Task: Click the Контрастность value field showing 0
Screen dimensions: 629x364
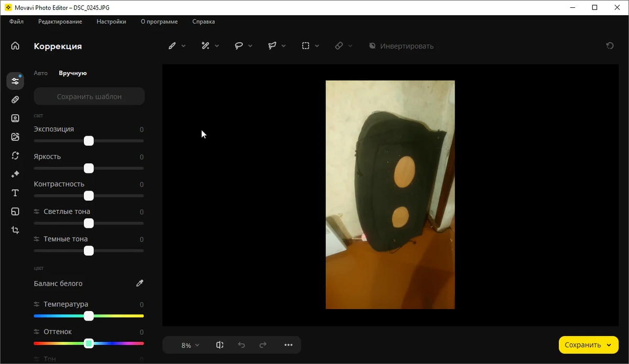Action: pos(141,184)
